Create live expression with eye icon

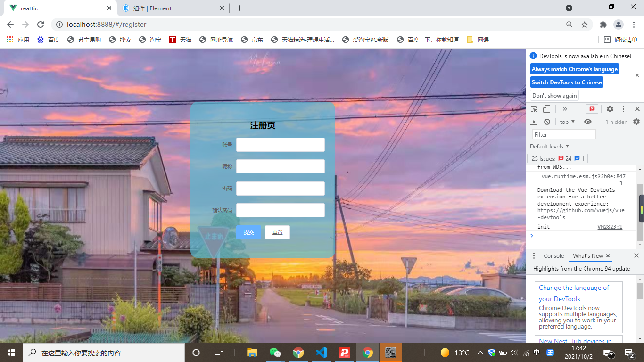[x=588, y=122]
